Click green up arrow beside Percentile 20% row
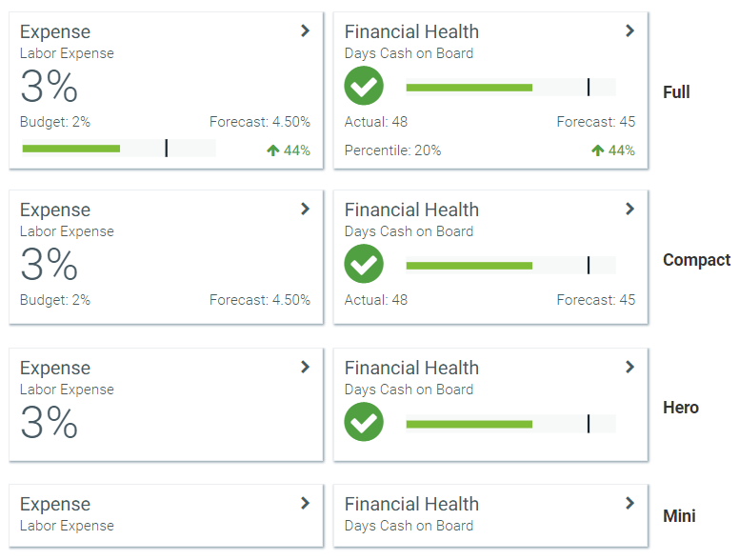This screenshot has height=560, width=739. tap(598, 150)
